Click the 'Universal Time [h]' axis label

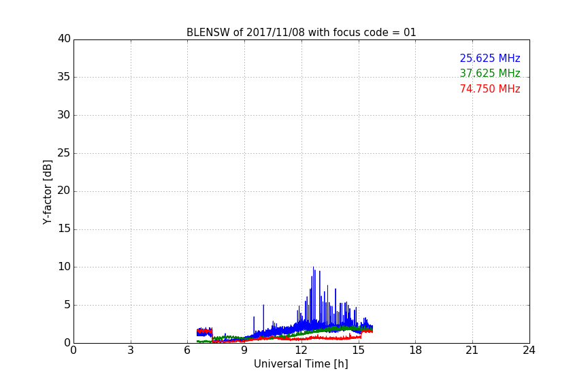[x=301, y=364]
